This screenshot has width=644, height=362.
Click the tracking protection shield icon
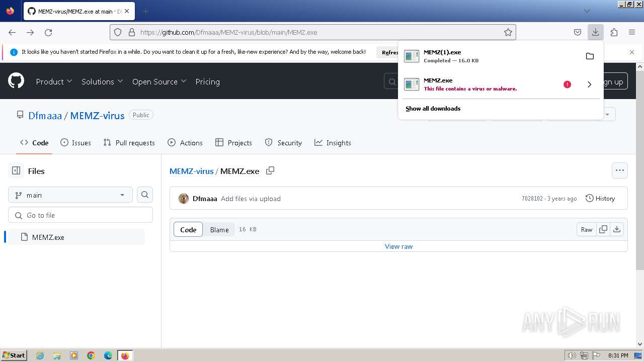(x=118, y=32)
